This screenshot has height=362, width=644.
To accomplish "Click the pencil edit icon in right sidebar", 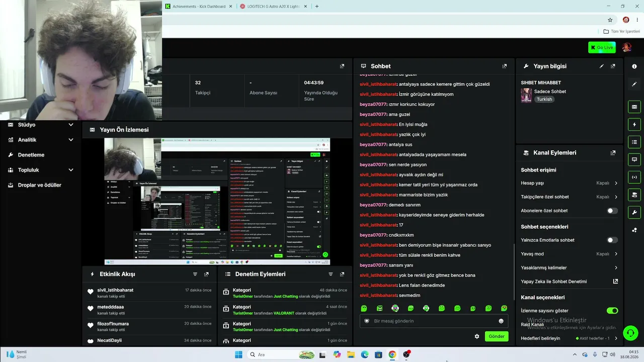I will coord(634,84).
